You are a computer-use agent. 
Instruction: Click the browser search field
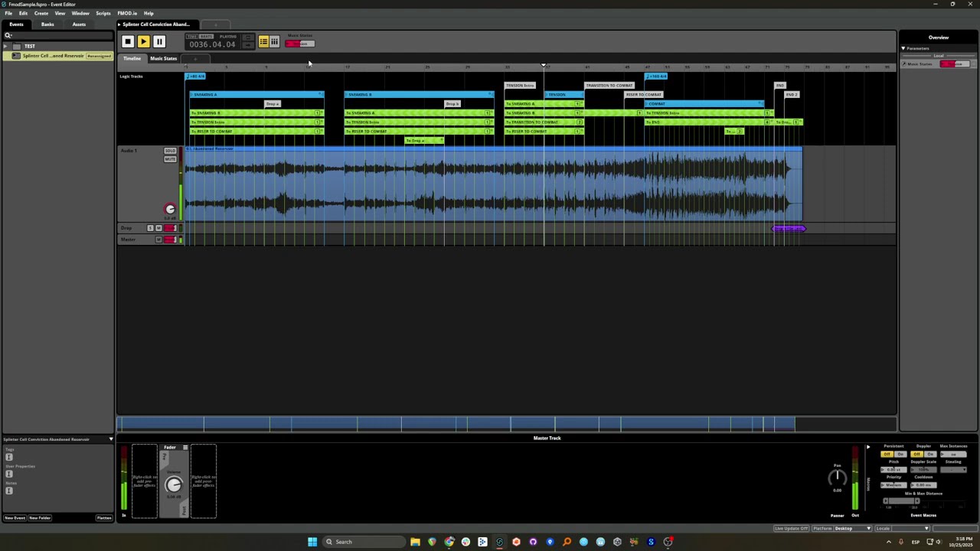(58, 35)
